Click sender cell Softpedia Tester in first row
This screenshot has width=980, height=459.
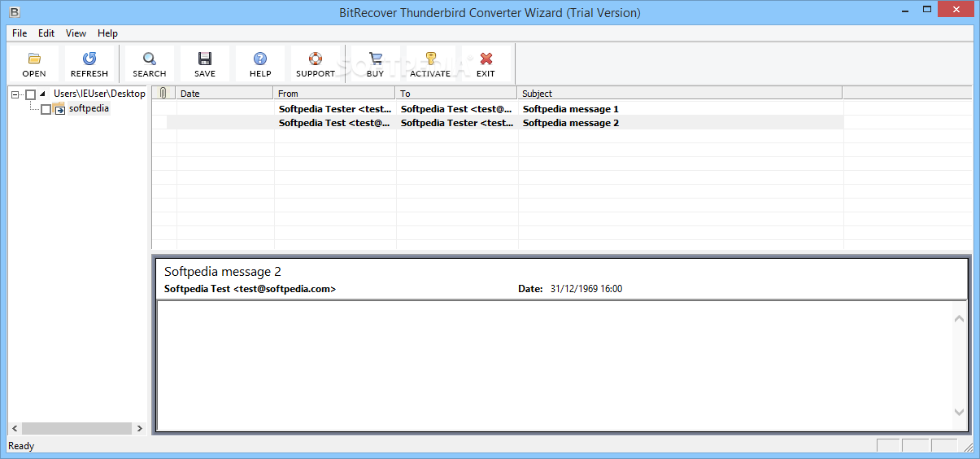(335, 108)
